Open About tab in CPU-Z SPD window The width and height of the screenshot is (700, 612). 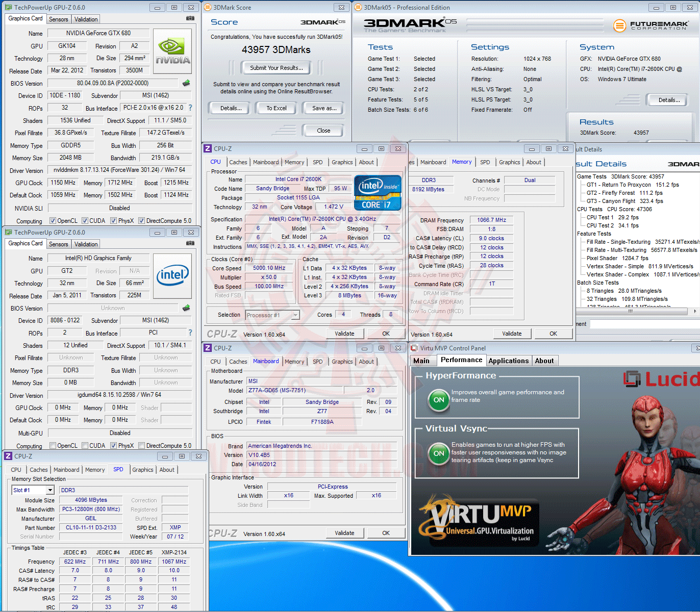coord(167,470)
